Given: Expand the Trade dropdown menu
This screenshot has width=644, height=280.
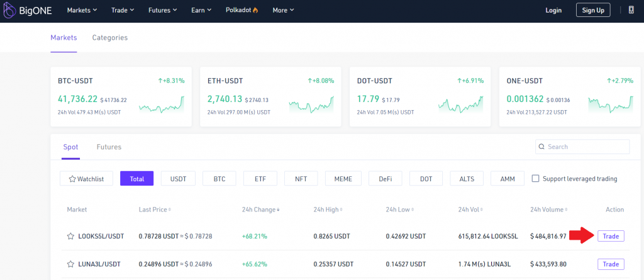Looking at the screenshot, I should (x=123, y=10).
